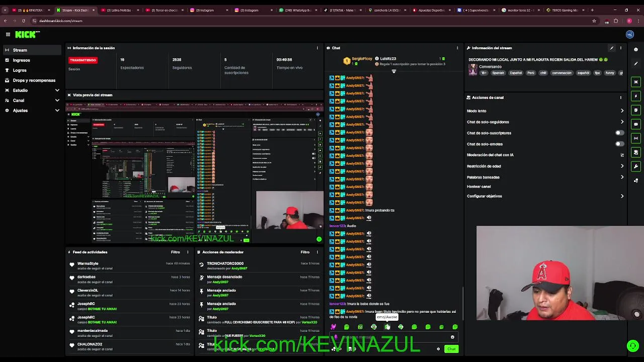Reload the page in browser
Viewport: 644px width, 362px height.
click(24, 21)
